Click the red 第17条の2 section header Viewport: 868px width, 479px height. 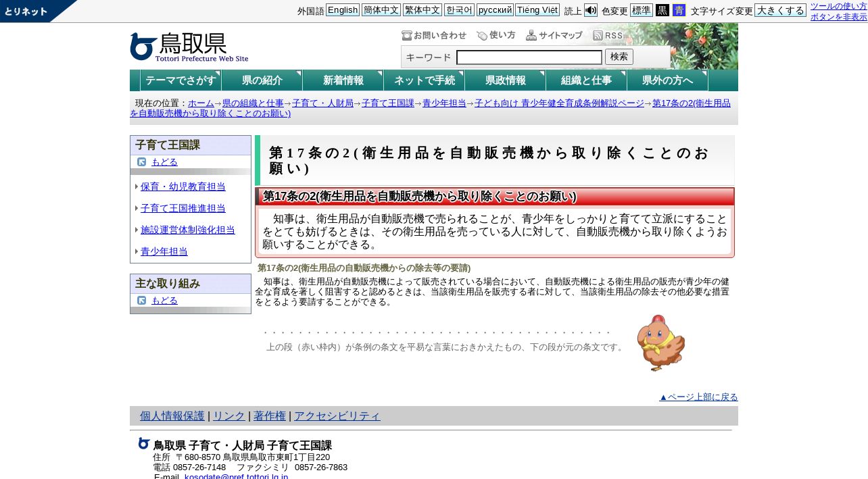[495, 197]
